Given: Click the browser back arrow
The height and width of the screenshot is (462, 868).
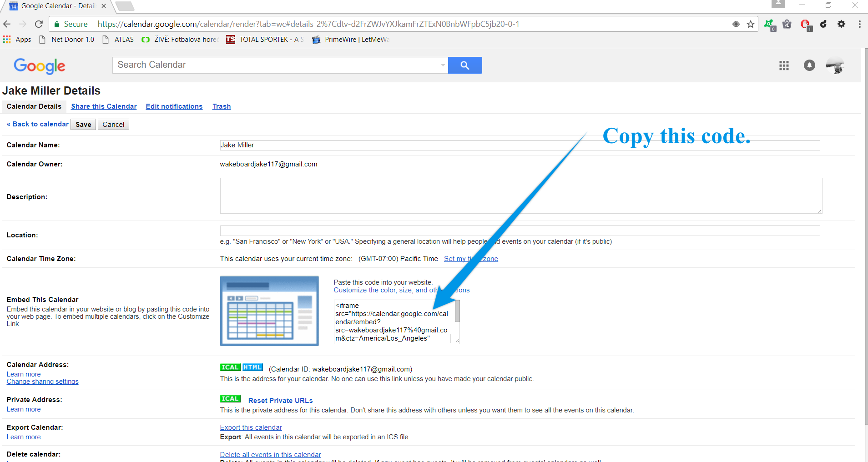Looking at the screenshot, I should (x=7, y=24).
